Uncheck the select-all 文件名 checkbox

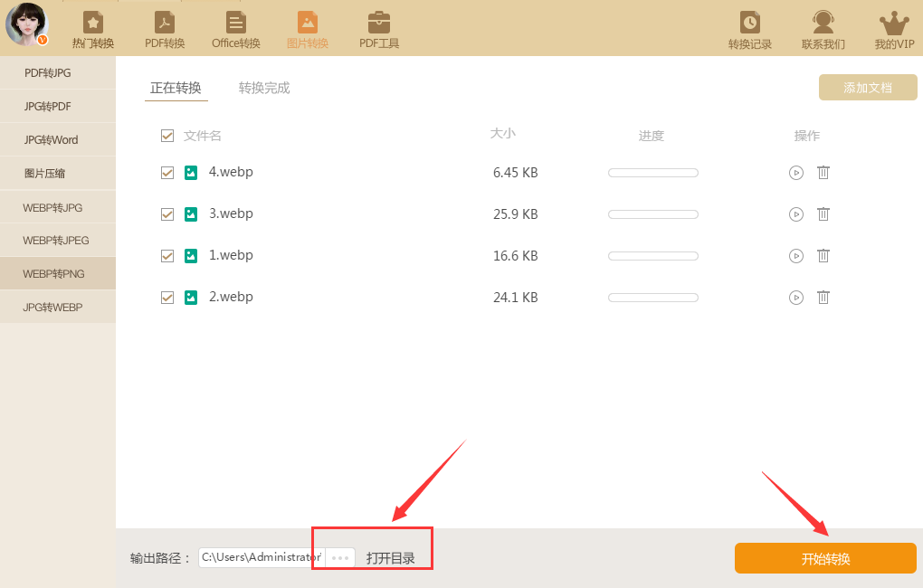click(167, 135)
